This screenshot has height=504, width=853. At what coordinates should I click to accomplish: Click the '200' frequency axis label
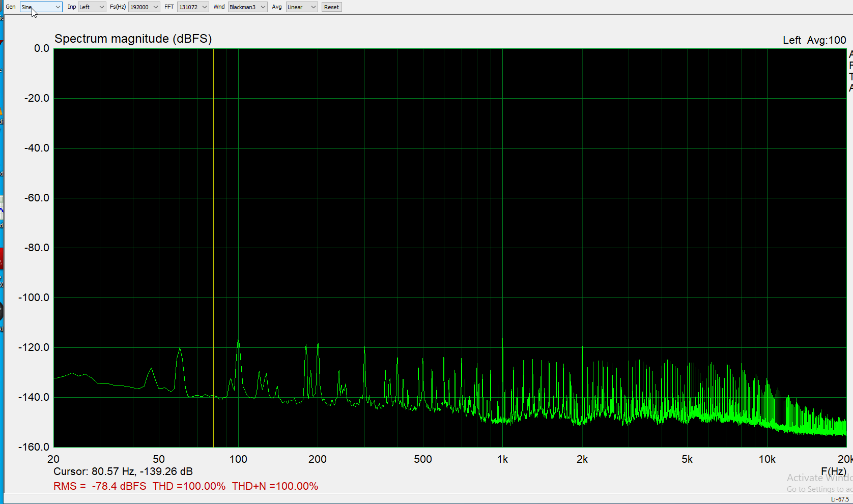pos(318,459)
